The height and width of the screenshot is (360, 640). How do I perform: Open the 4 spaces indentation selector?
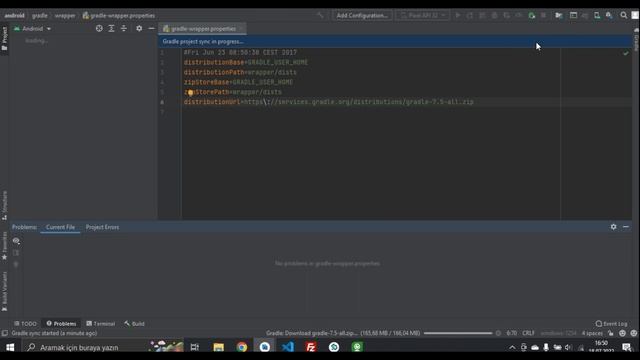(592, 333)
